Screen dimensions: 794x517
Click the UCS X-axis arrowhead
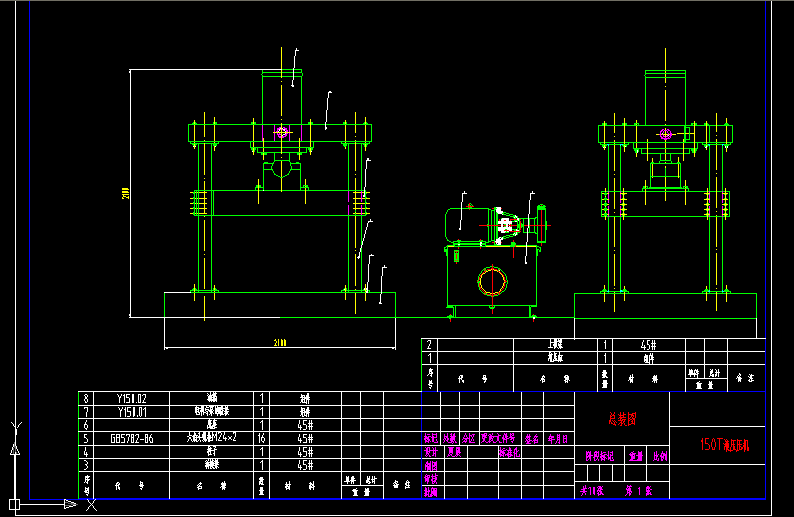click(69, 503)
